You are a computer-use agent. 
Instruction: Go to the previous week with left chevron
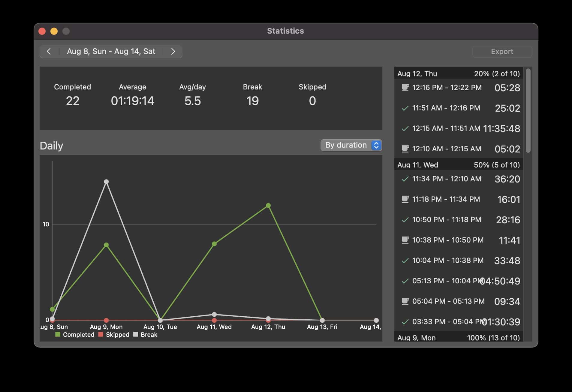coord(49,51)
